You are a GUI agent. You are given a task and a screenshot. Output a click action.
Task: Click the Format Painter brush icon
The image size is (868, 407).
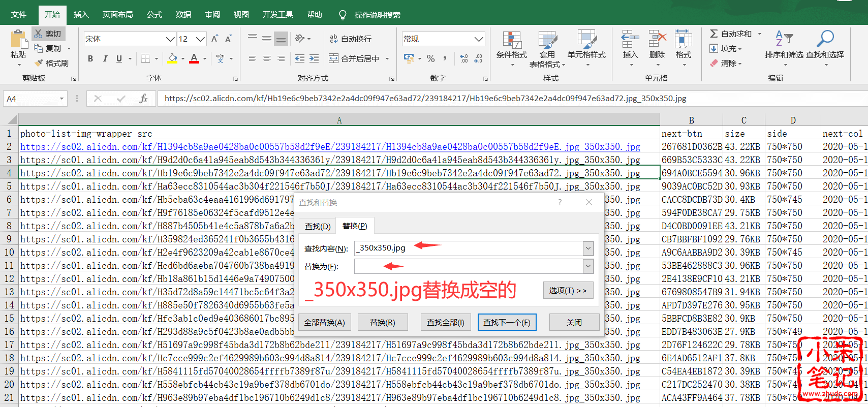pos(39,63)
